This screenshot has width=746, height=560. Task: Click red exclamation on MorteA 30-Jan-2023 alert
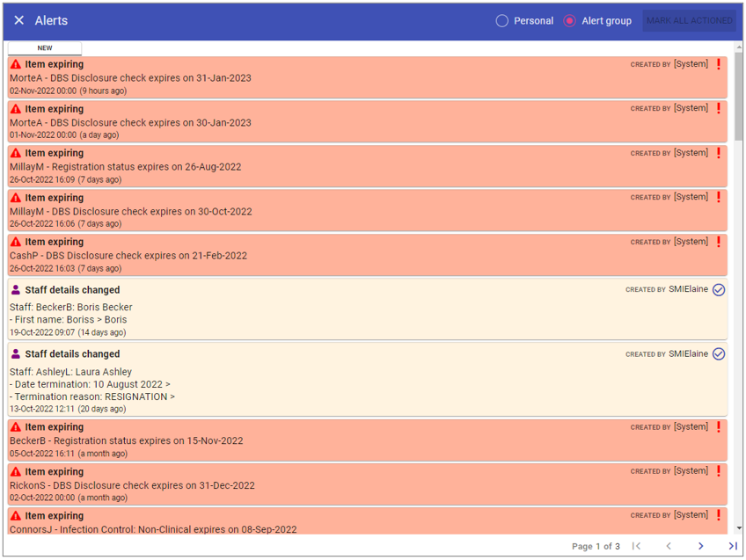pyautogui.click(x=719, y=109)
